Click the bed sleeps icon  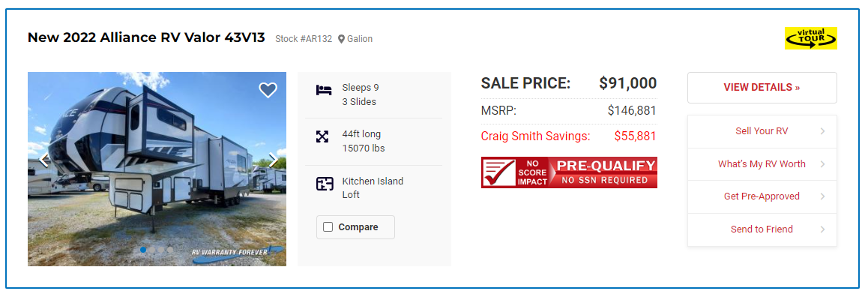point(324,90)
